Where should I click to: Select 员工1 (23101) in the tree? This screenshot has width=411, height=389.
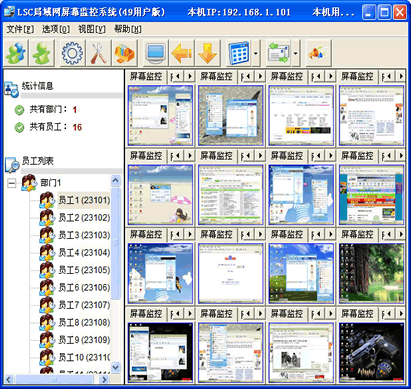84,200
